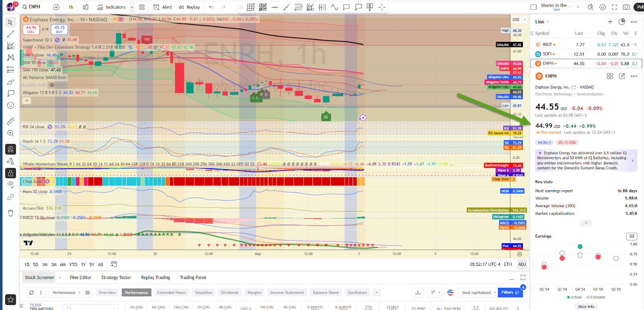Open the watchlist more options menu
644x310 pixels.
[634, 22]
